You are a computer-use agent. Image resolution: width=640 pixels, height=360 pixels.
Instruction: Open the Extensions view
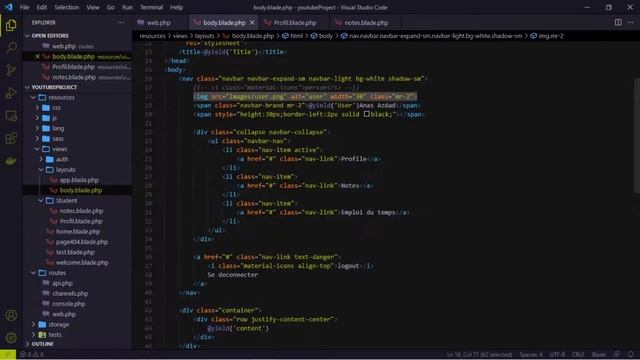click(11, 138)
